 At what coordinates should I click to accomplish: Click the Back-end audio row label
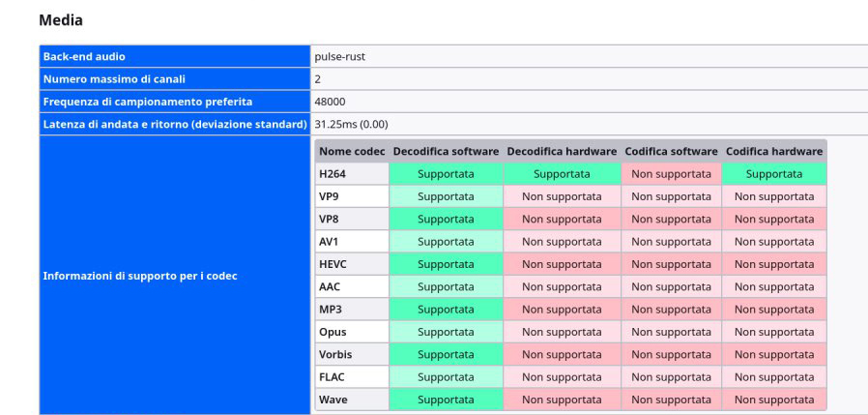pos(84,56)
